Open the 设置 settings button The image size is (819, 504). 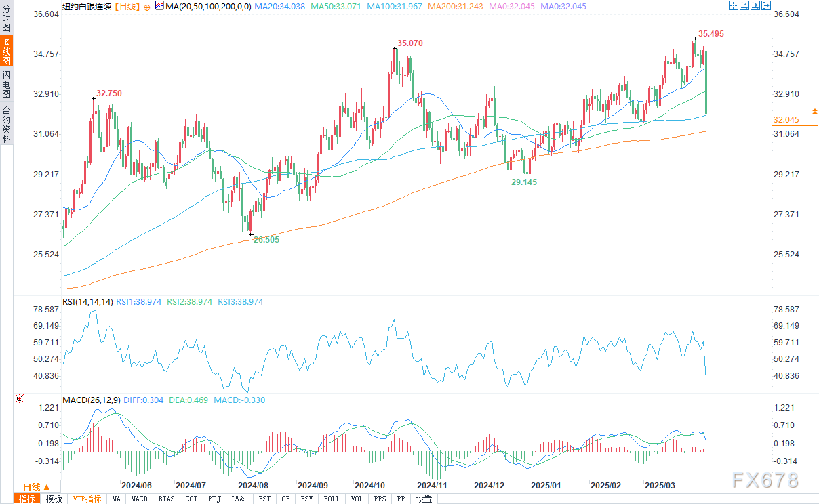click(x=424, y=499)
